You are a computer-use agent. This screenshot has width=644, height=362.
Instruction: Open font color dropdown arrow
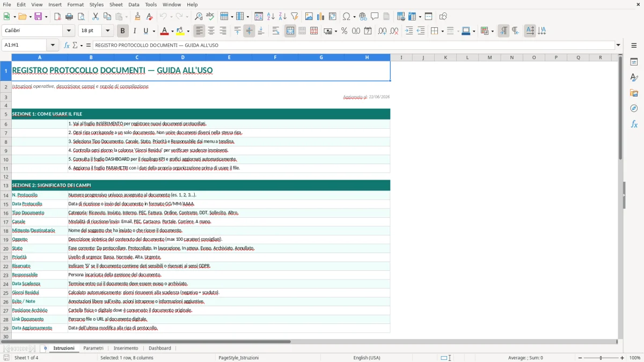click(x=172, y=31)
